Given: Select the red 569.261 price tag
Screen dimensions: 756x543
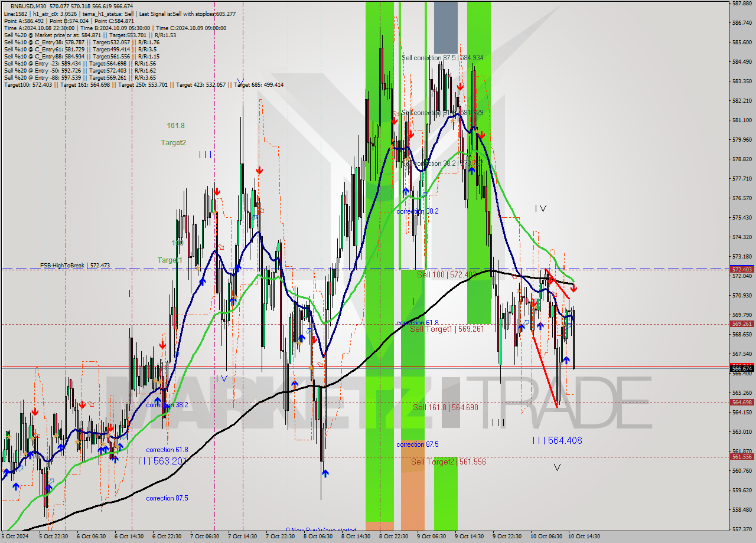Looking at the screenshot, I should 742,324.
